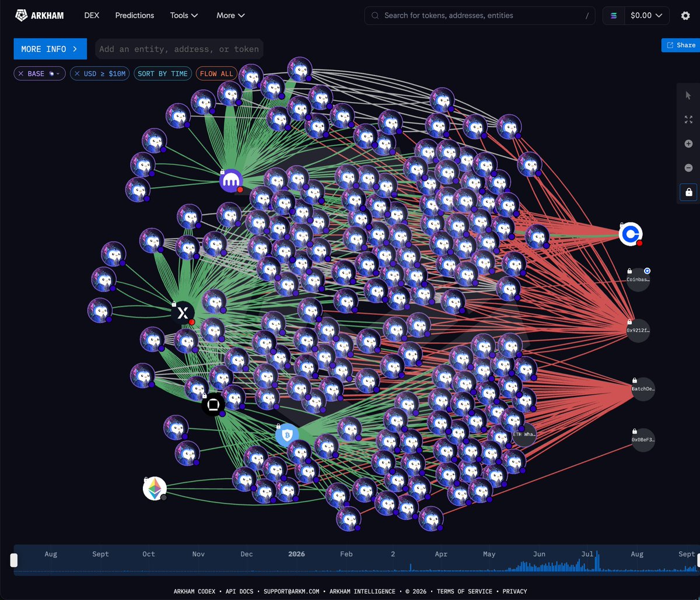Open ARKHAM INTELLIGENCE footer link
Screen dimensions: 700x600
[362, 591]
